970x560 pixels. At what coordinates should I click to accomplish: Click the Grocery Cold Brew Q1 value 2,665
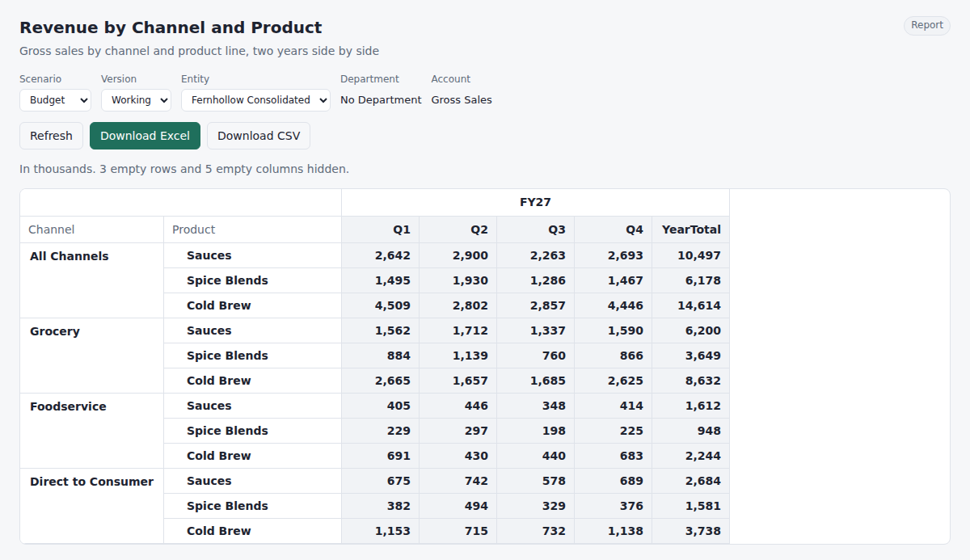click(x=381, y=381)
